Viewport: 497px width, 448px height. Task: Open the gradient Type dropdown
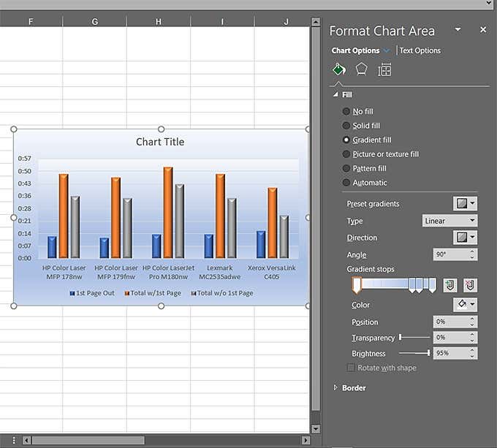(449, 221)
